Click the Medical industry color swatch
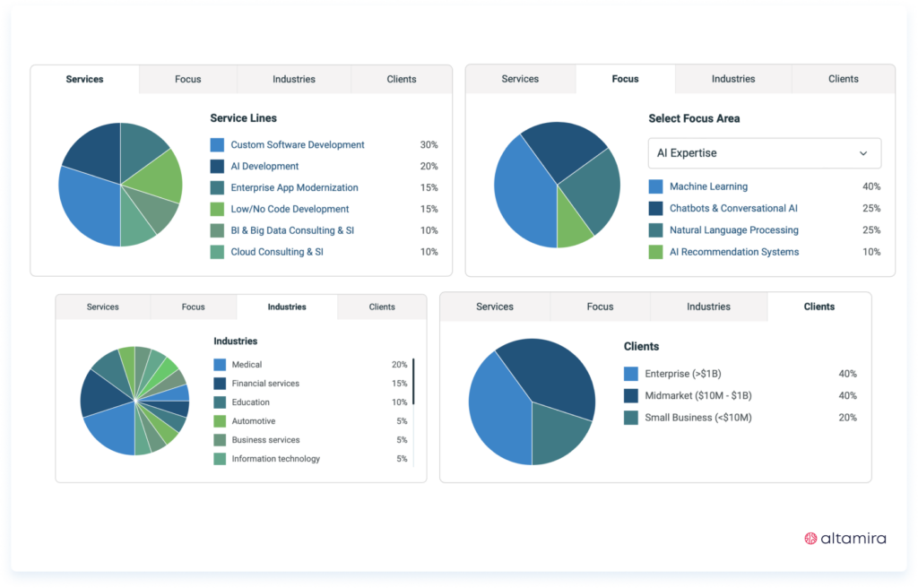Viewport: 918px width, 588px height. (x=220, y=365)
